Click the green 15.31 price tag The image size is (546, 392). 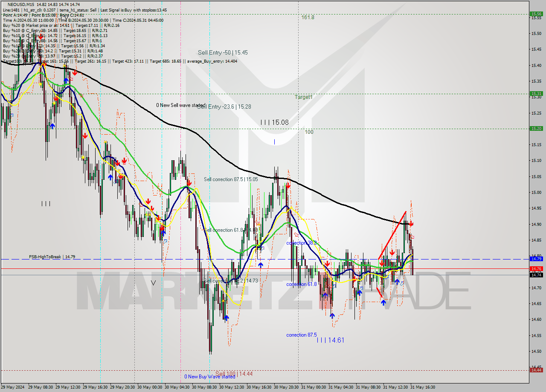[x=536, y=93]
